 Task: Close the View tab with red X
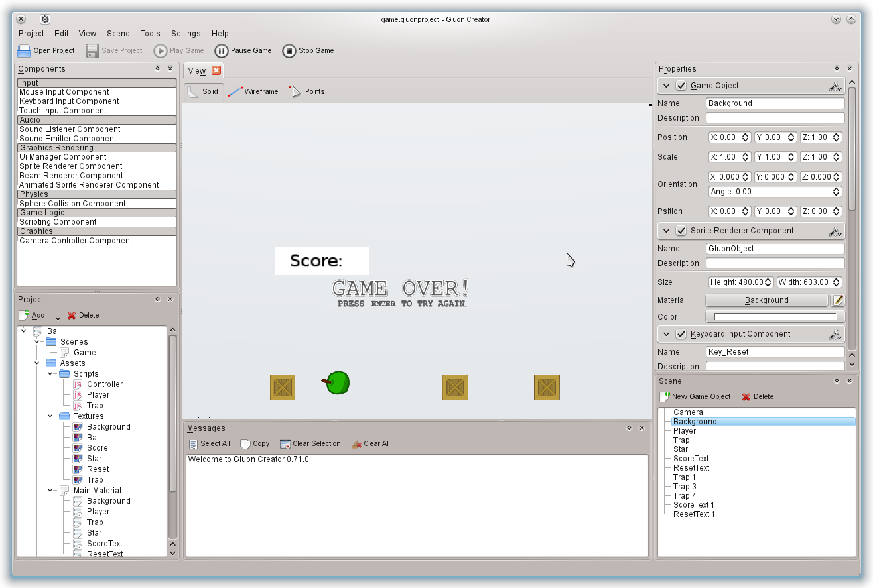click(216, 70)
